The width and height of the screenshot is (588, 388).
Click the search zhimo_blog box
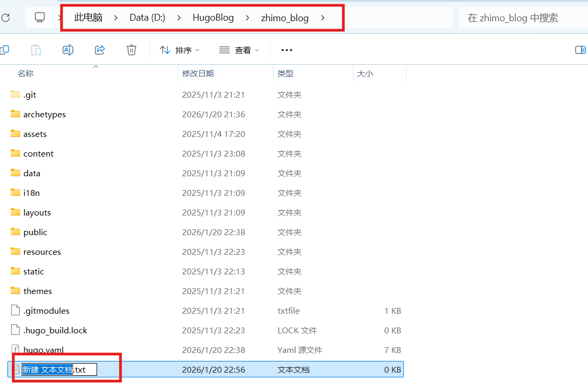520,18
